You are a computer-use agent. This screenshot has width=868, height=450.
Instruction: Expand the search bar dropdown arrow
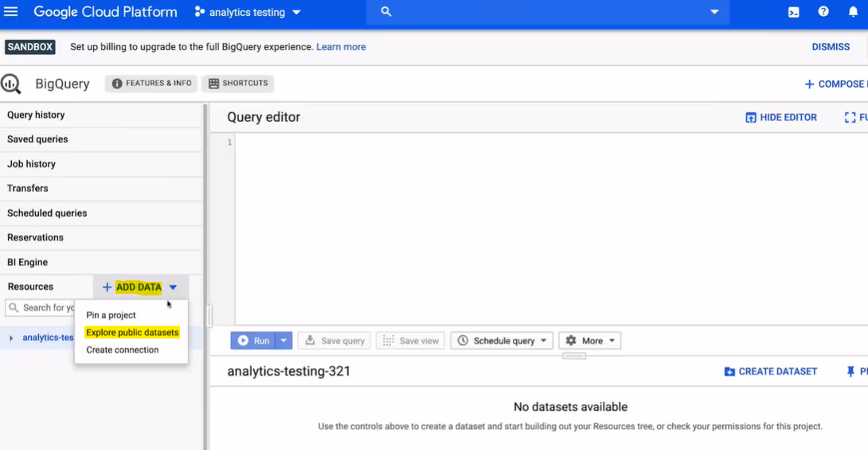tap(714, 12)
